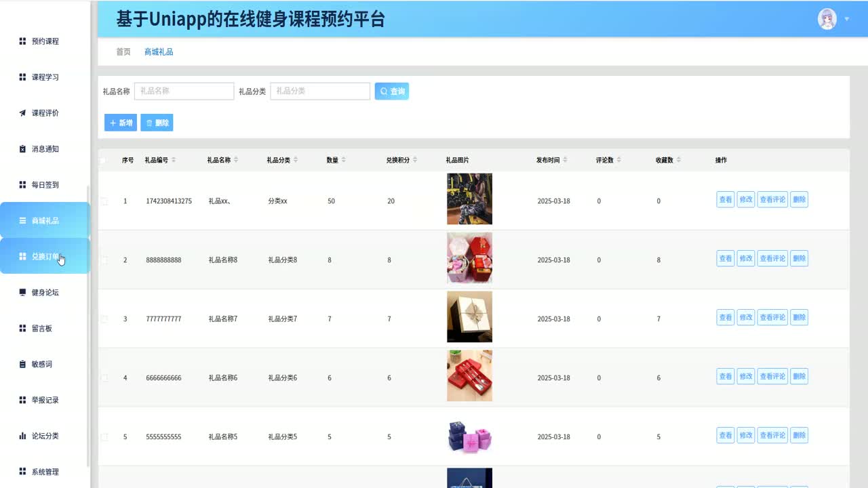Image resolution: width=868 pixels, height=488 pixels.
Task: Select 消息通知 in the sidebar
Action: point(45,149)
